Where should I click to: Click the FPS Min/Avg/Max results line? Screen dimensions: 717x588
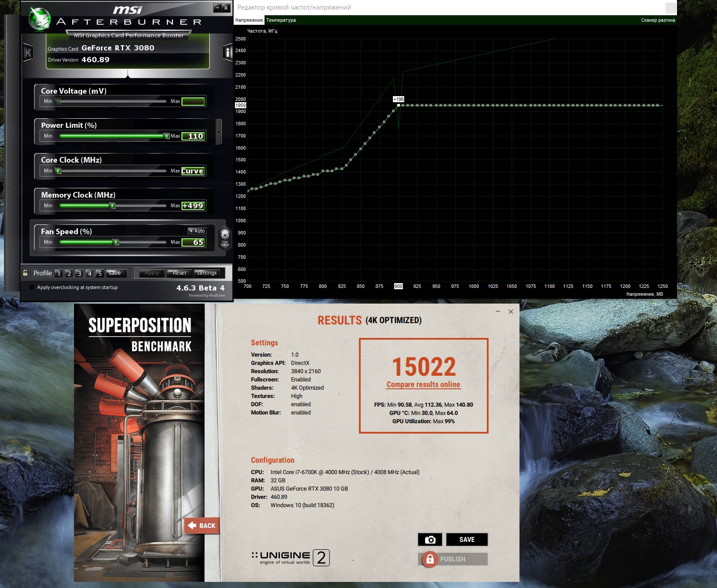coord(423,405)
